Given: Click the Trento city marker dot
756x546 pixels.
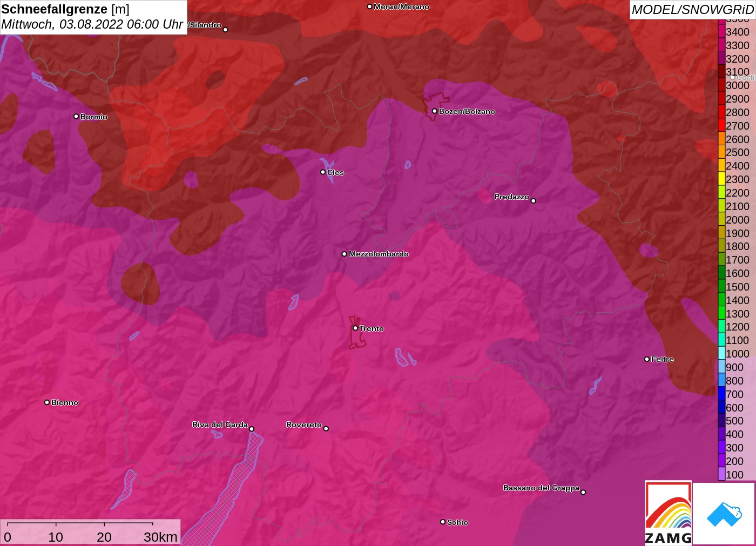Looking at the screenshot, I should click(355, 328).
